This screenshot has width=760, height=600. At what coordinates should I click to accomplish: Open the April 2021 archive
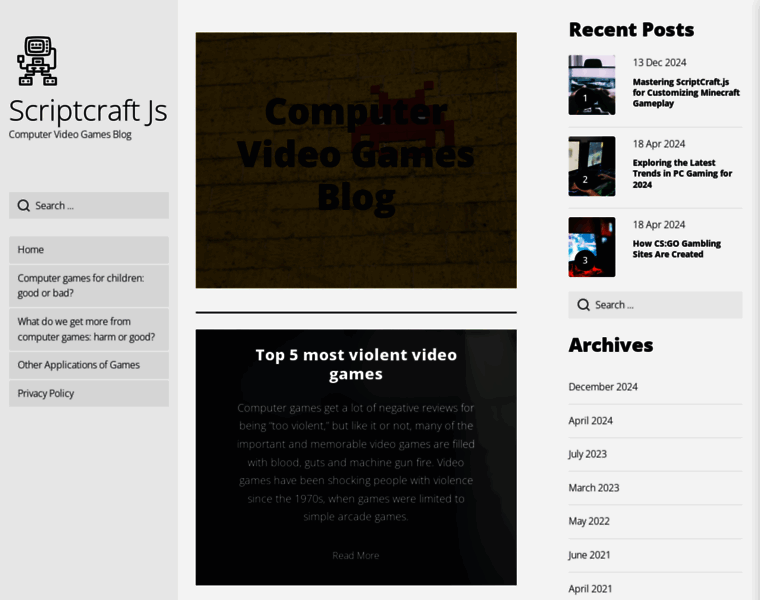tap(590, 588)
